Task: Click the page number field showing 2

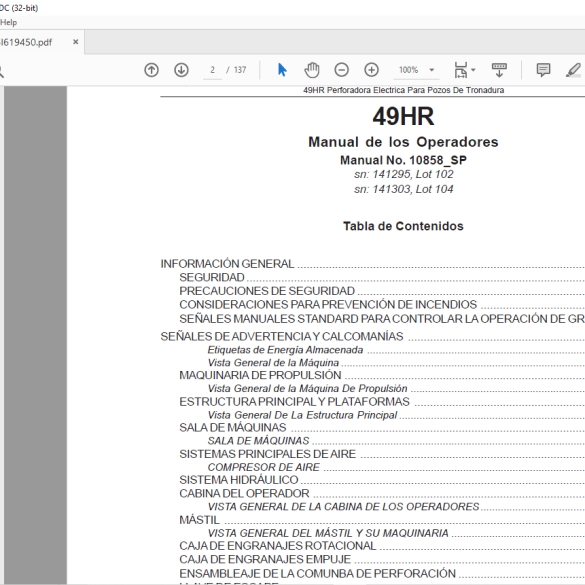Action: pos(212,70)
